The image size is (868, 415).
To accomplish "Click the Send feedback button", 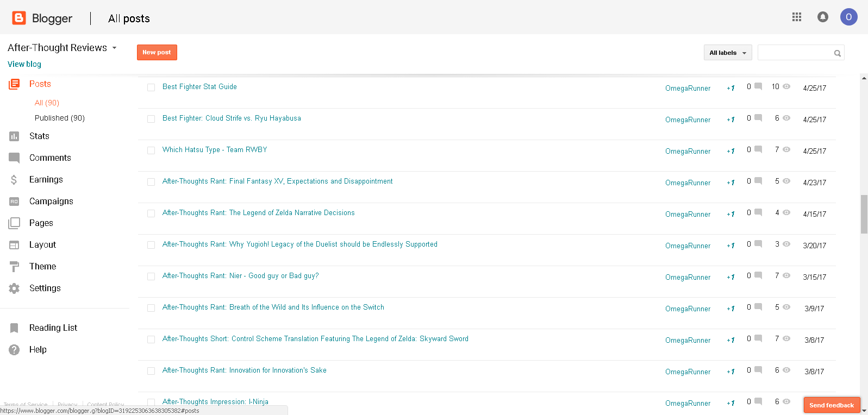I will coord(832,405).
